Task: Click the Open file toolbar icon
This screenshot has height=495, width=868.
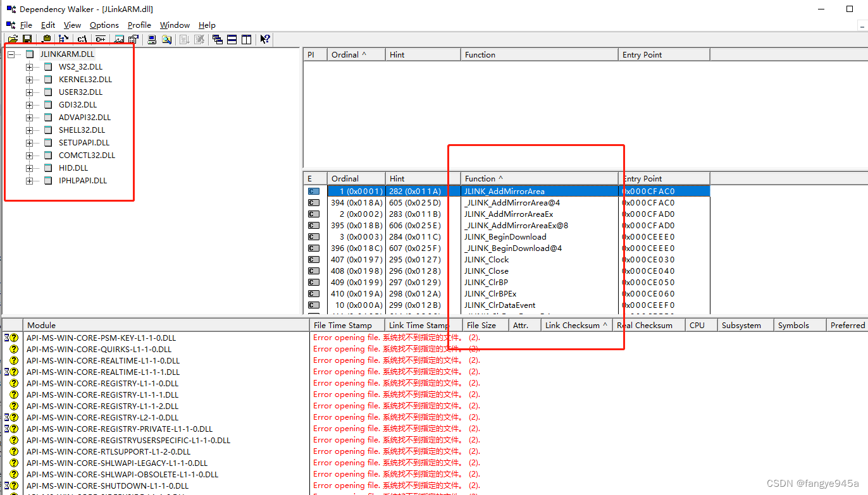Action: [13, 39]
